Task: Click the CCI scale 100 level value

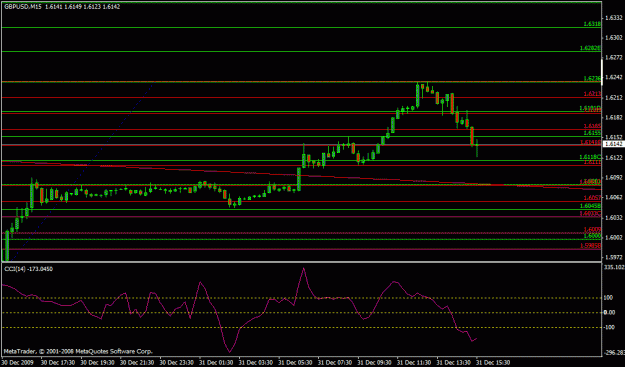Action: [609, 298]
